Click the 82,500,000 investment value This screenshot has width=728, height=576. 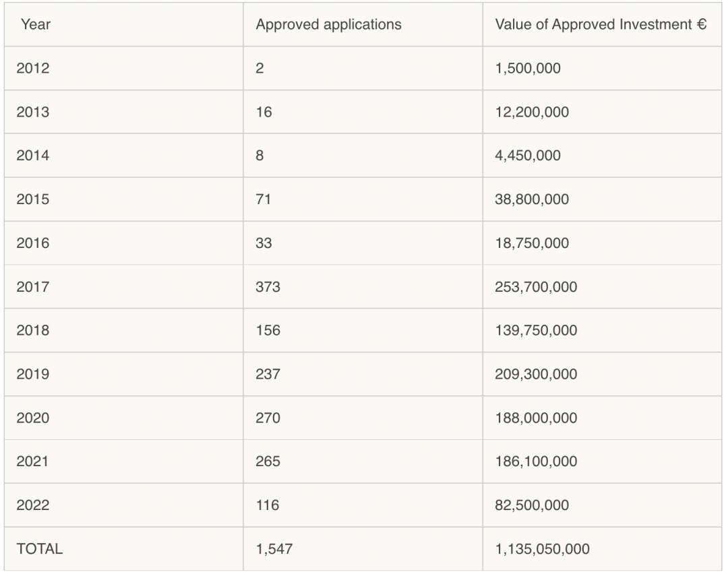pyautogui.click(x=532, y=505)
